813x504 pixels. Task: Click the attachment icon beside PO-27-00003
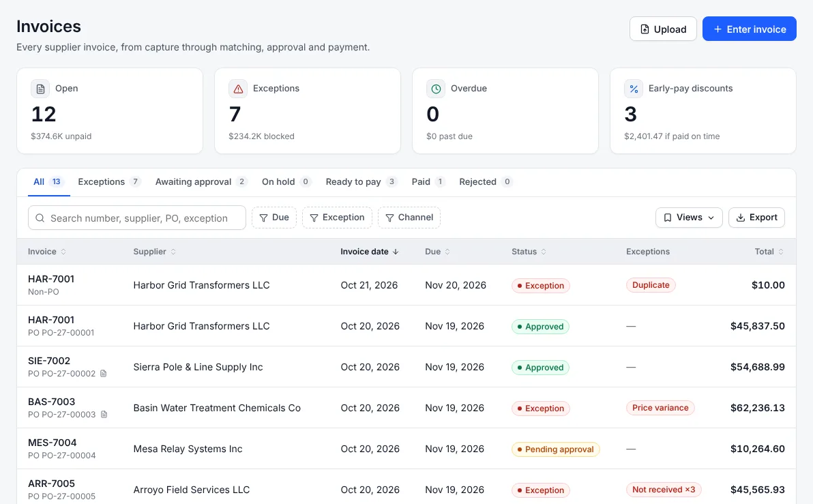click(x=104, y=414)
